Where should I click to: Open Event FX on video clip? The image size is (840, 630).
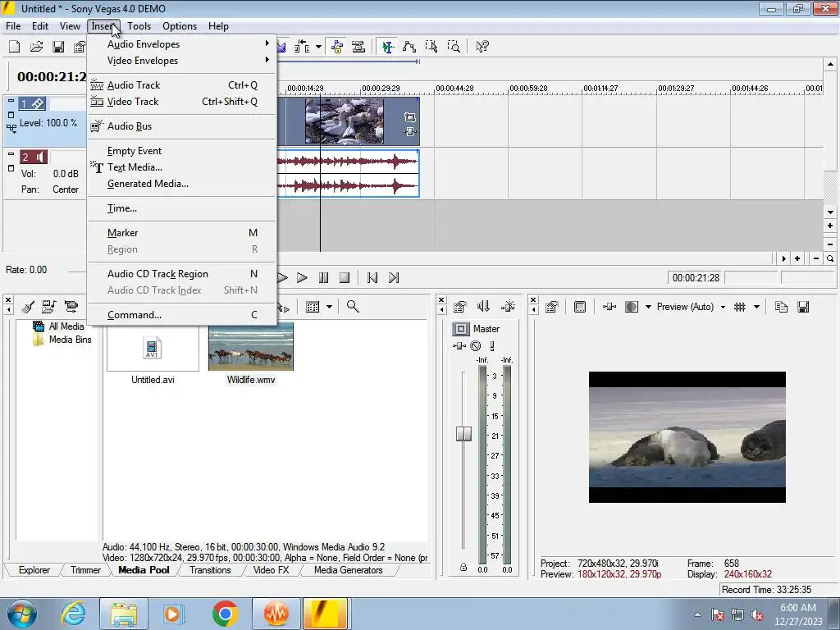[x=410, y=132]
